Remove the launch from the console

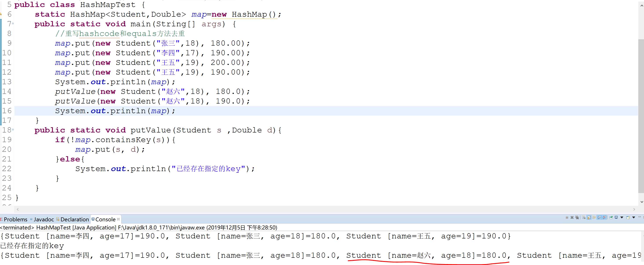click(572, 218)
